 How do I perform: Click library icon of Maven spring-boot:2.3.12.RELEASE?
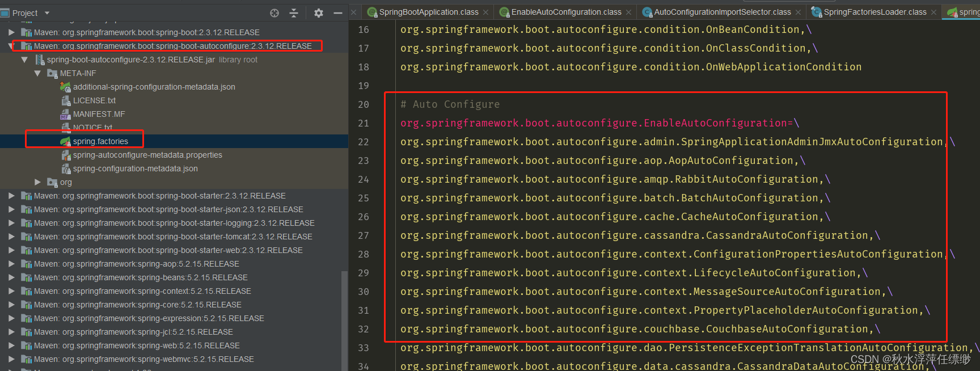tap(26, 32)
